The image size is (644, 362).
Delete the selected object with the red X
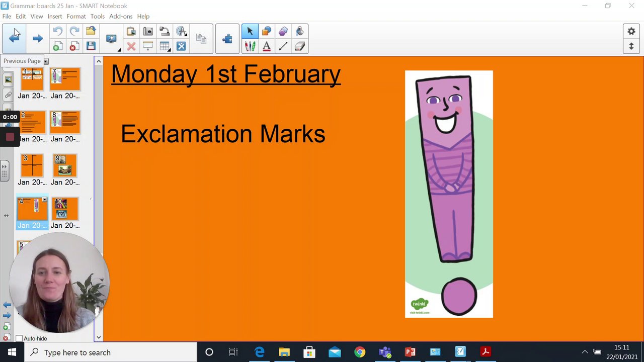click(131, 46)
